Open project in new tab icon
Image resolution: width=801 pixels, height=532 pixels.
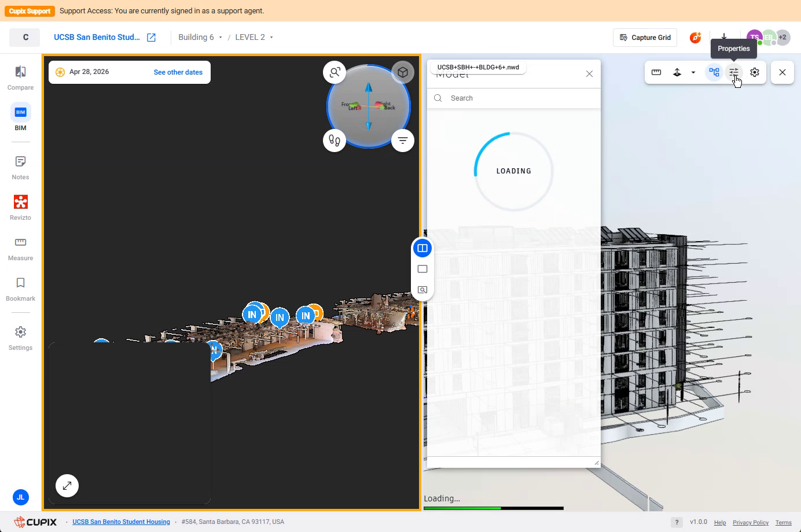coord(151,38)
